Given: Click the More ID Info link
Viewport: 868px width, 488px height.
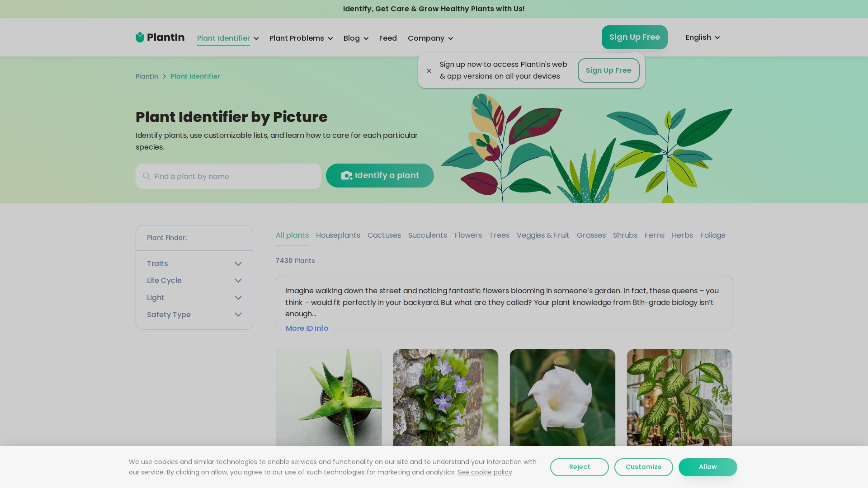Looking at the screenshot, I should pyautogui.click(x=307, y=328).
